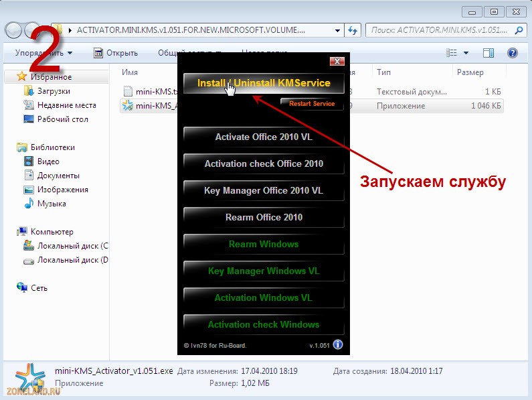This screenshot has height=400, width=532.
Task: Open the Видео library
Action: [x=48, y=161]
